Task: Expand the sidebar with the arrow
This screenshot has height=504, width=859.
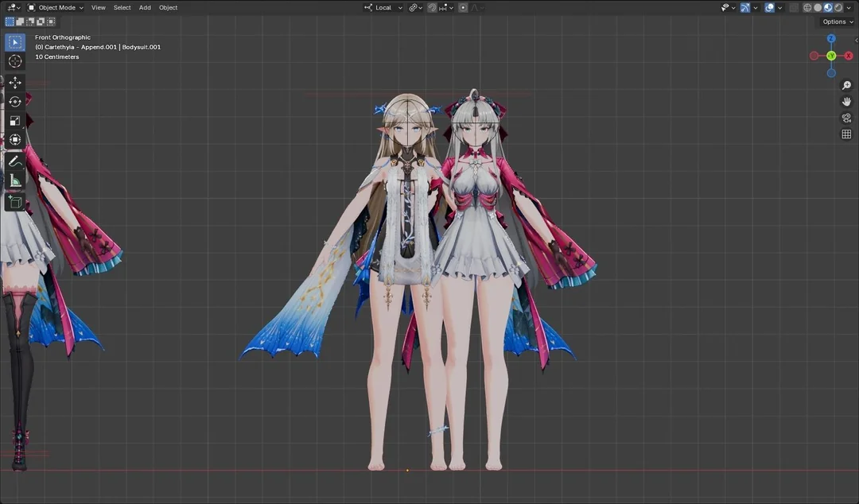Action: (x=857, y=41)
